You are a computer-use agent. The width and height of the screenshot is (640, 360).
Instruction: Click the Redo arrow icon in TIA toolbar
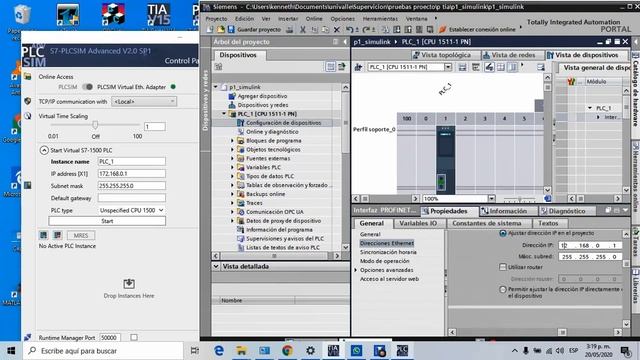point(366,29)
